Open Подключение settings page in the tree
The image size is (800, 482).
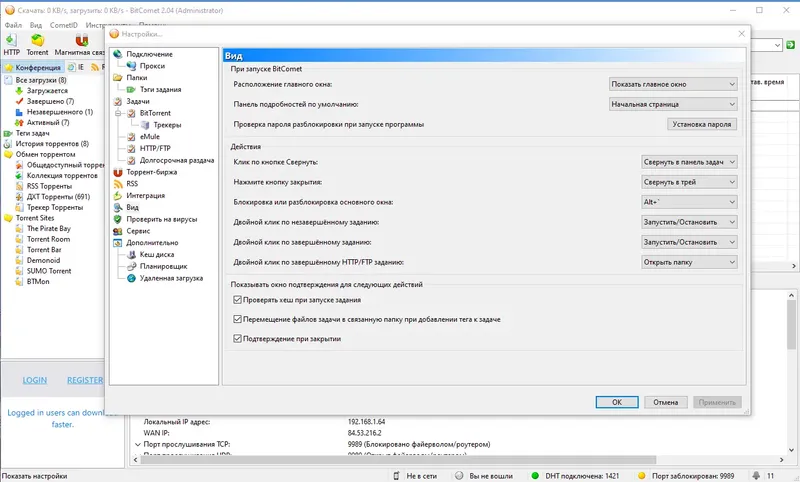(149, 54)
